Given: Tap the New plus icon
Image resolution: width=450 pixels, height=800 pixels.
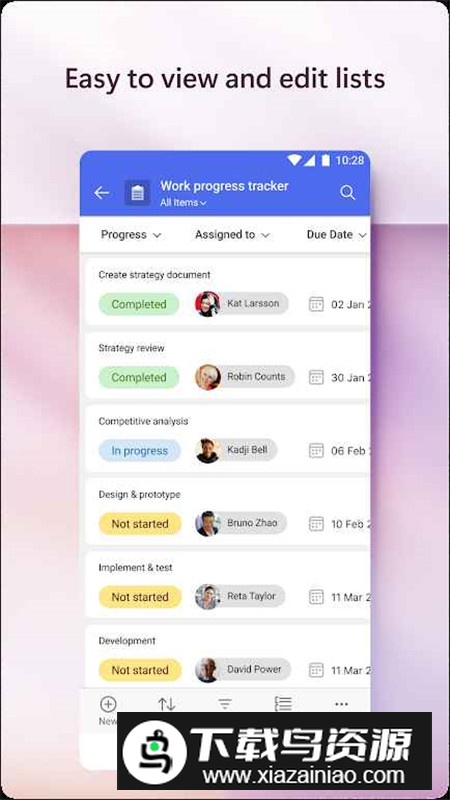Looking at the screenshot, I should coord(108,704).
